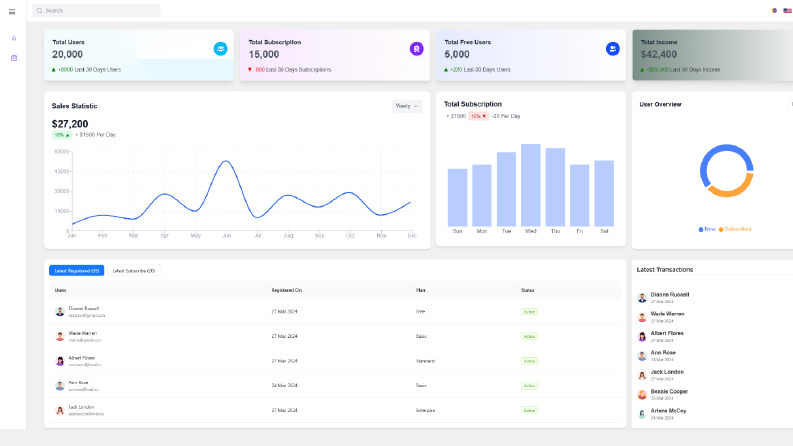793x446 pixels.
Task: Open Arlene McCoy in Latest Transactions
Action: [x=668, y=411]
